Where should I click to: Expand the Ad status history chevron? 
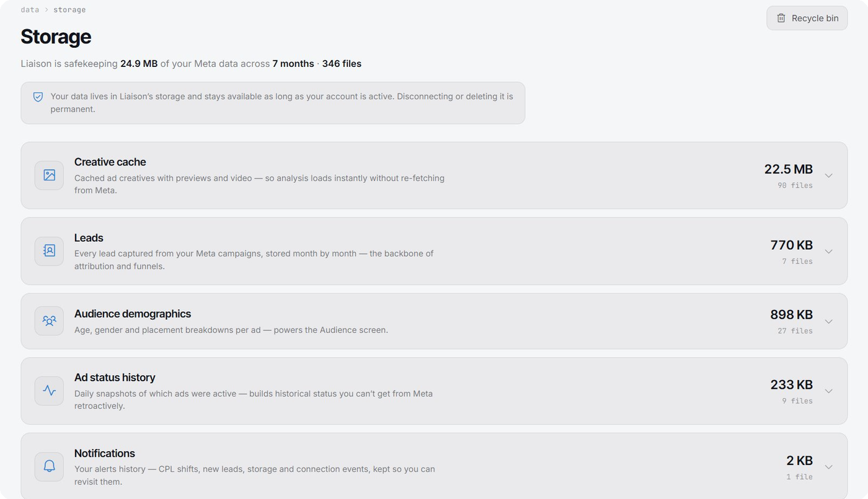[x=828, y=391]
